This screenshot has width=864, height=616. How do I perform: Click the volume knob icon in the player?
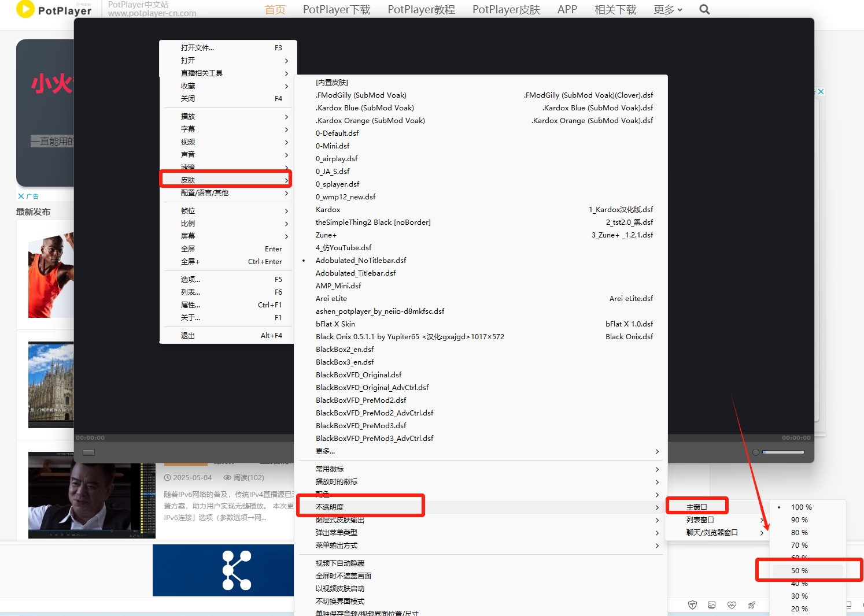pos(755,452)
